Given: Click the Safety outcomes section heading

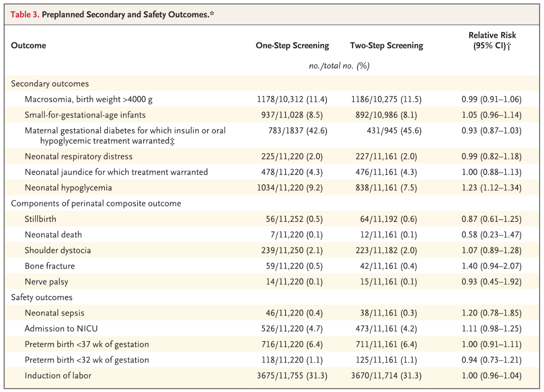Looking at the screenshot, I should (42, 297).
